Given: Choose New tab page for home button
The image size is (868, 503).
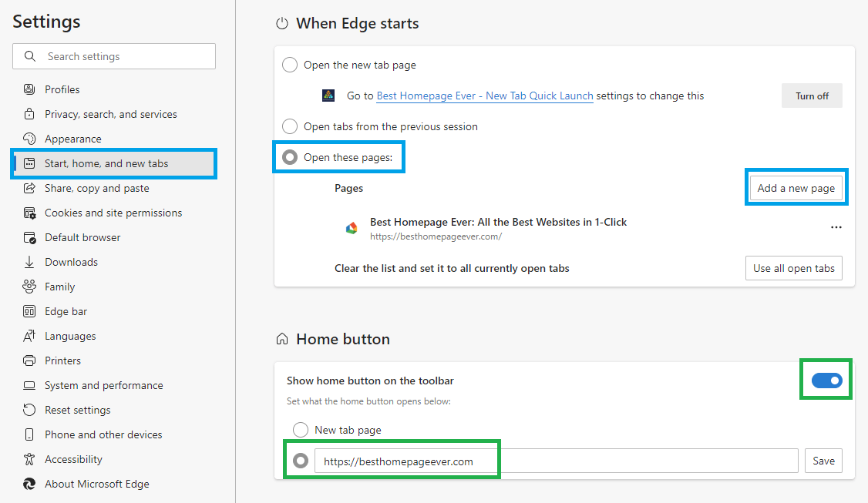Looking at the screenshot, I should pyautogui.click(x=301, y=430).
